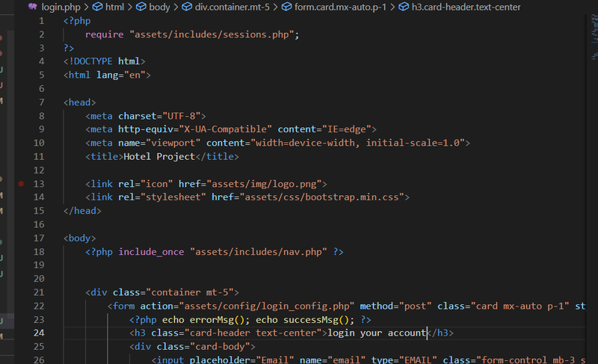Expand the html breadcrumb symbol list

pyautogui.click(x=114, y=7)
